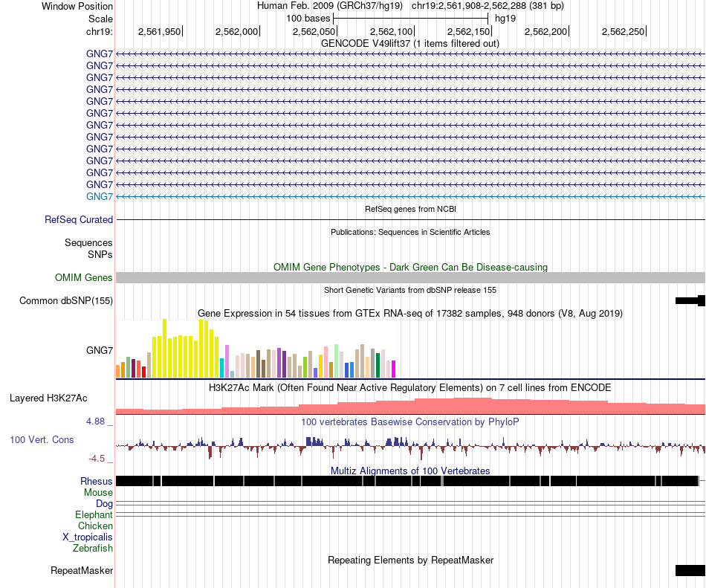
Task: Click the chr19: ruler label
Action: (x=99, y=31)
